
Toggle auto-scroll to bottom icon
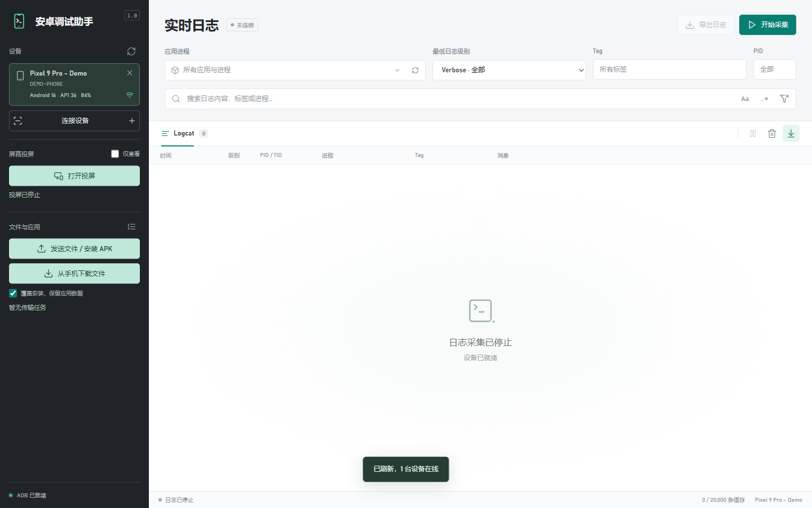[x=791, y=134]
